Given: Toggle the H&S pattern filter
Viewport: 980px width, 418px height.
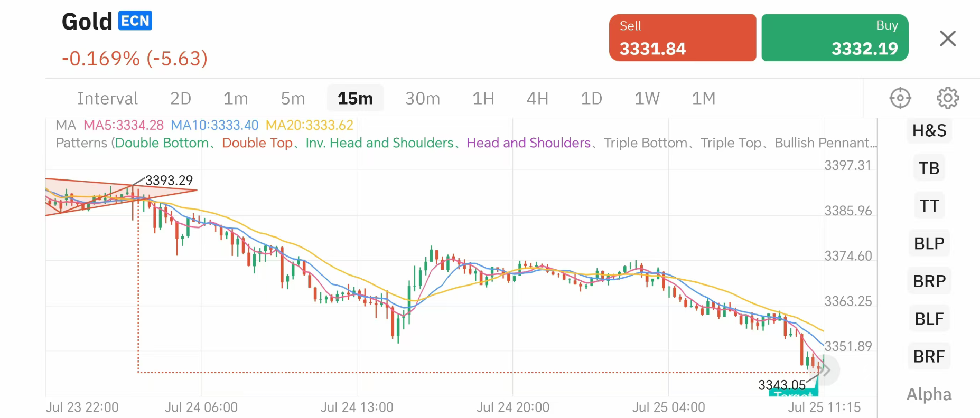Looking at the screenshot, I should [x=929, y=130].
